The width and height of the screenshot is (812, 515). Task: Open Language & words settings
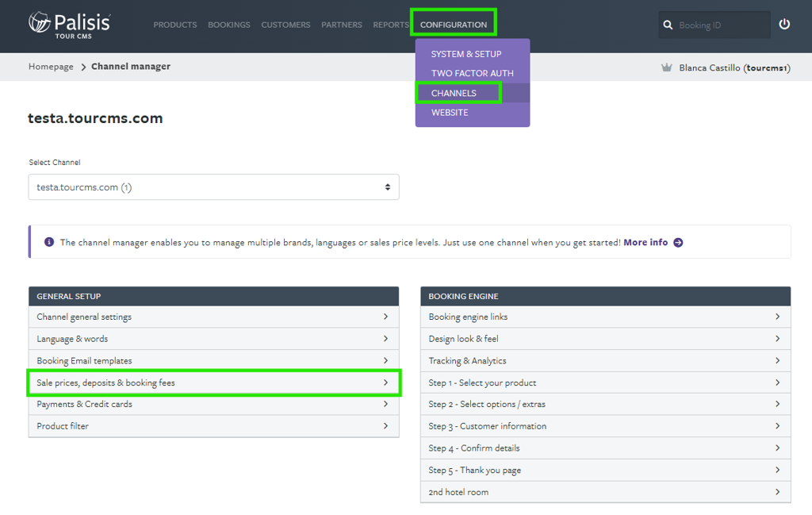213,339
